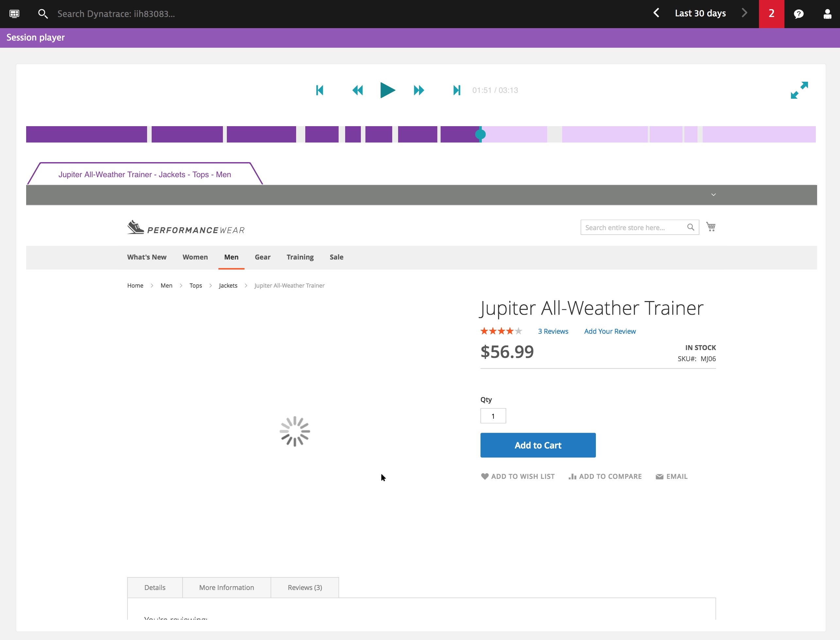This screenshot has height=640, width=840.
Task: Click the Performance Wear logo
Action: [x=186, y=227]
